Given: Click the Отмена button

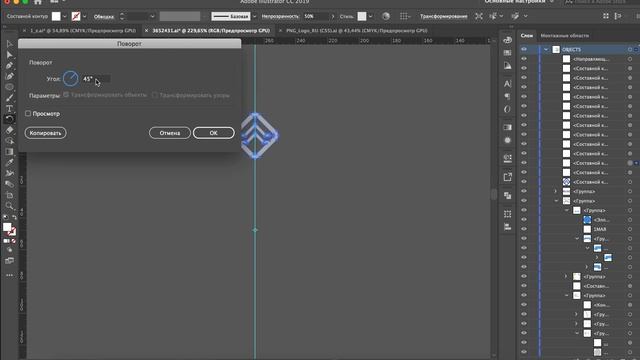Looking at the screenshot, I should (x=170, y=133).
